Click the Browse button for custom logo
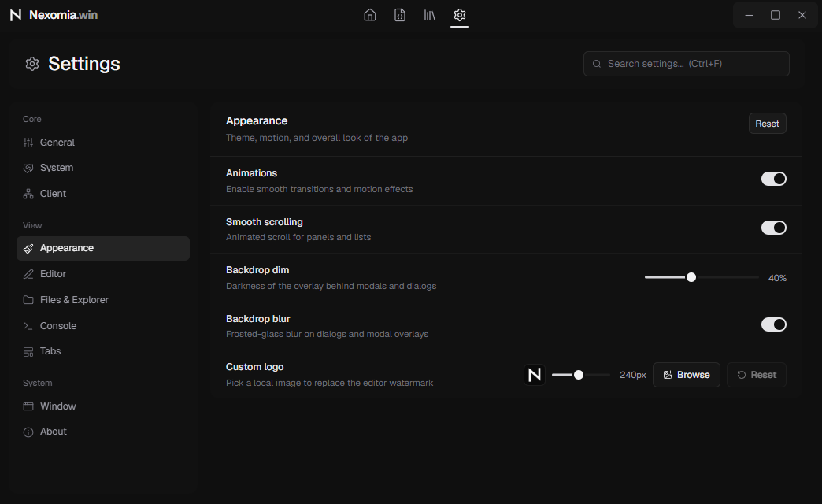This screenshot has width=822, height=504. [x=687, y=375]
